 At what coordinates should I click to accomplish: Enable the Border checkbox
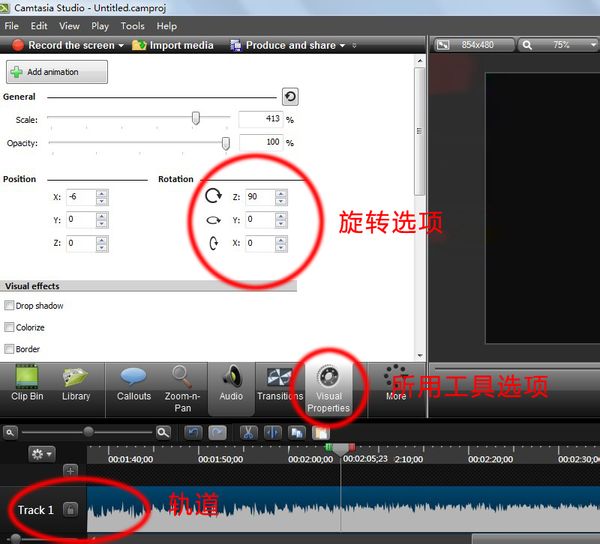click(x=9, y=349)
